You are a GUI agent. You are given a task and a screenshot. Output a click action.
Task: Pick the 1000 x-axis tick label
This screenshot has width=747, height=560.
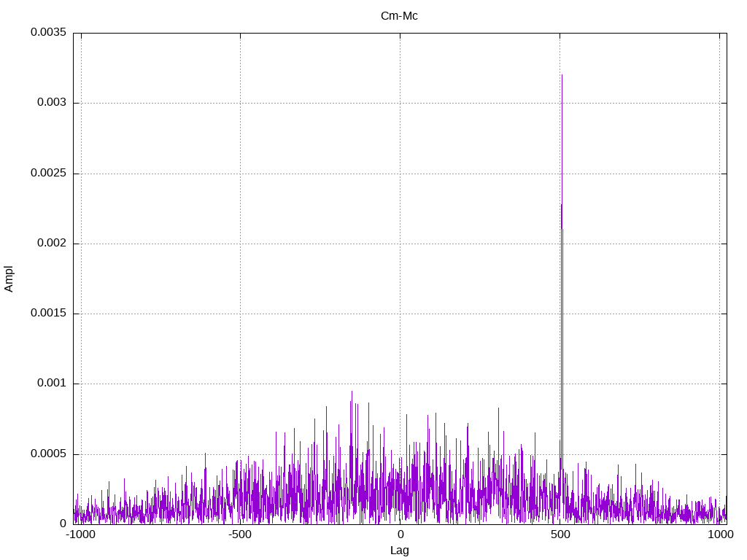point(720,534)
